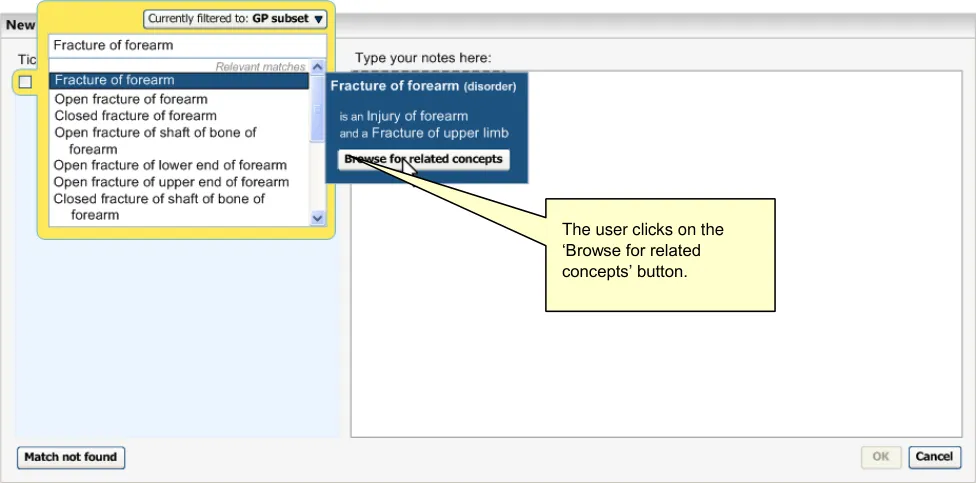Choose 'Open fracture of upper end of forearm'
The width and height of the screenshot is (976, 483).
(x=171, y=182)
